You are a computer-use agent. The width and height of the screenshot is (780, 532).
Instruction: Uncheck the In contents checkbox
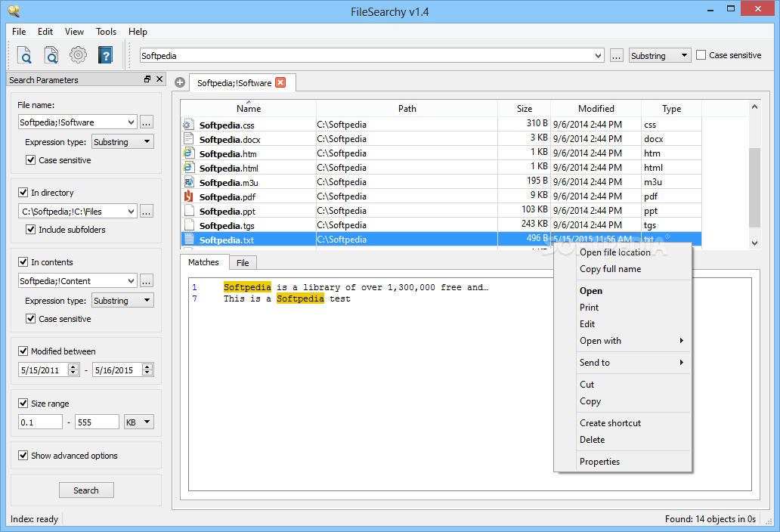click(x=23, y=262)
